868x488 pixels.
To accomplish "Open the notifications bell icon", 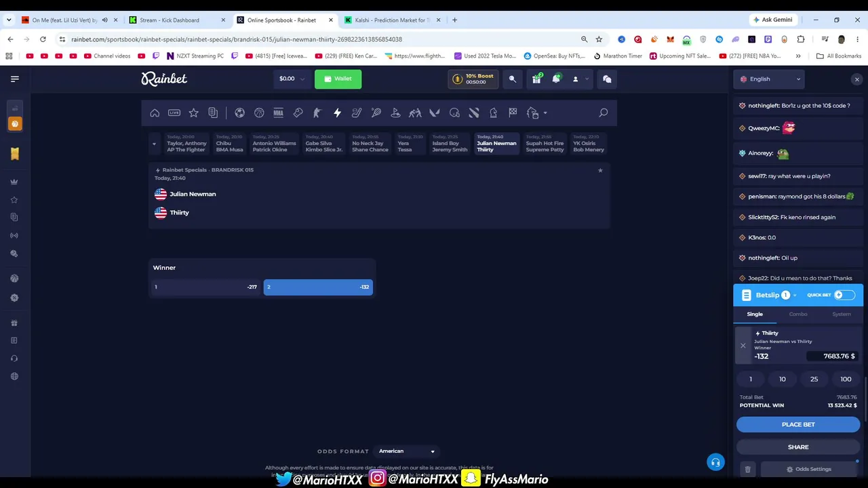I will pos(555,79).
